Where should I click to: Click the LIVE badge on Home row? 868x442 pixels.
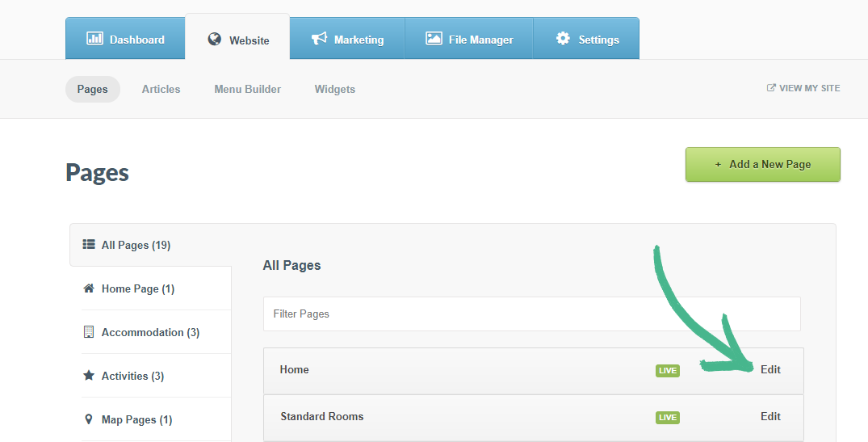[667, 371]
